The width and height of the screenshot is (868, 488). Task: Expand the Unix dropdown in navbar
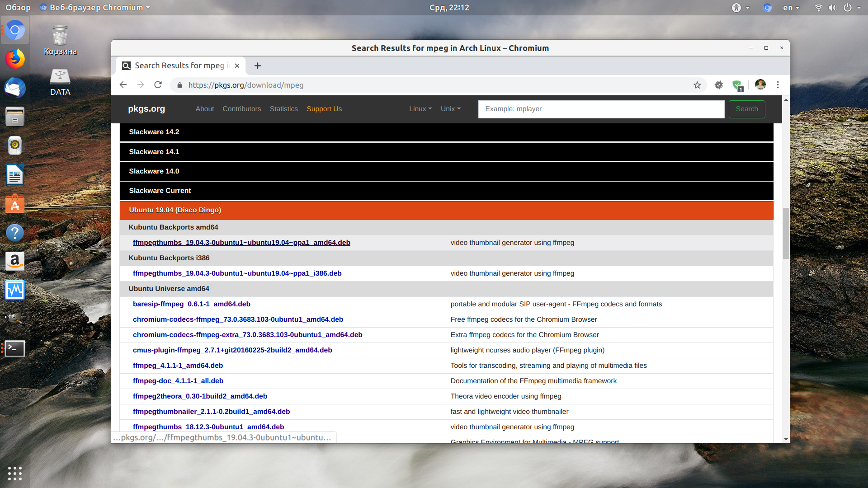[x=451, y=109]
